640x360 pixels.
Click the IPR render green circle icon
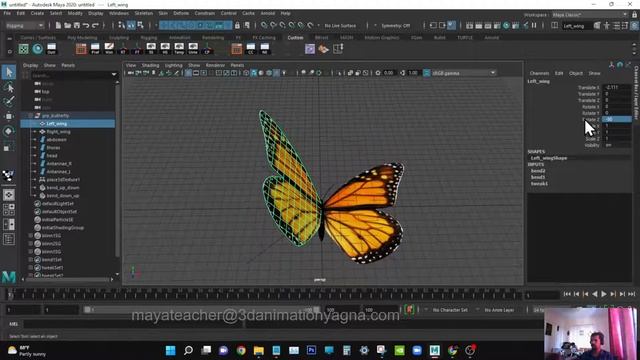coord(506,25)
